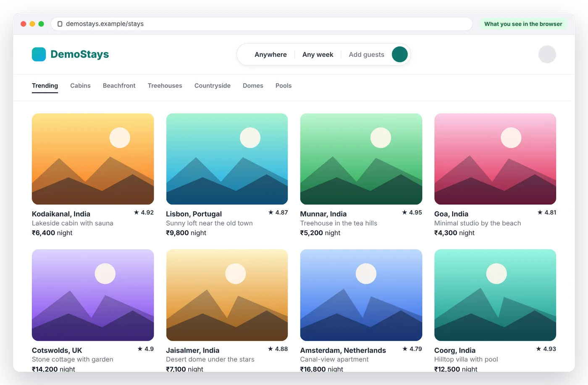This screenshot has width=588, height=385.
Task: Open the Lisbon blue listing photo
Action: point(227,159)
